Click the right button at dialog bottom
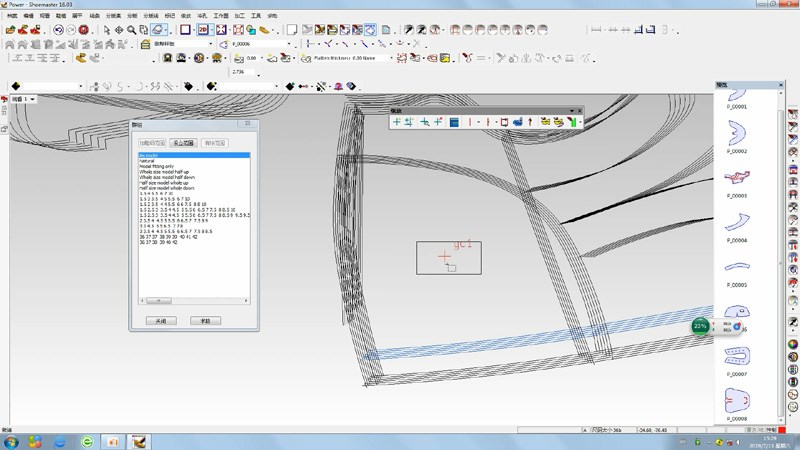The image size is (800, 450). click(205, 321)
